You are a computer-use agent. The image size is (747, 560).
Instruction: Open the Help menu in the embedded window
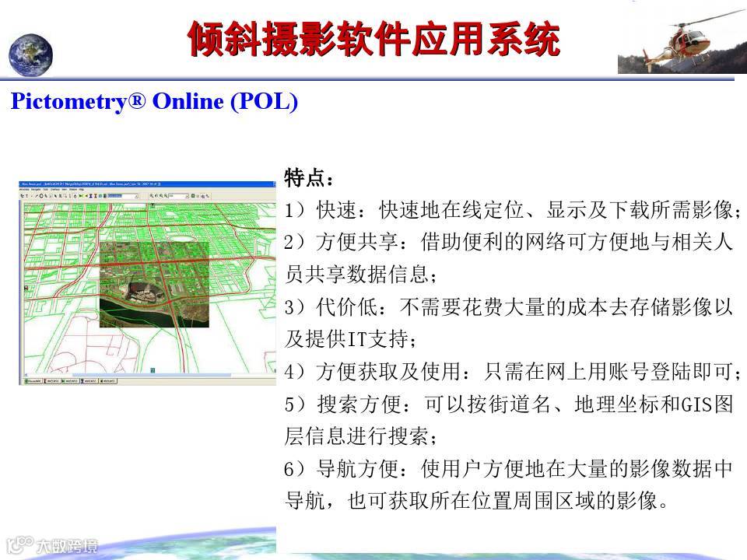tap(82, 190)
